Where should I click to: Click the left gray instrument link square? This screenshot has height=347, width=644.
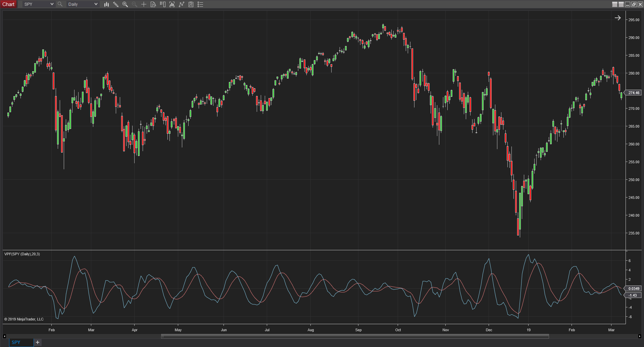point(615,4)
